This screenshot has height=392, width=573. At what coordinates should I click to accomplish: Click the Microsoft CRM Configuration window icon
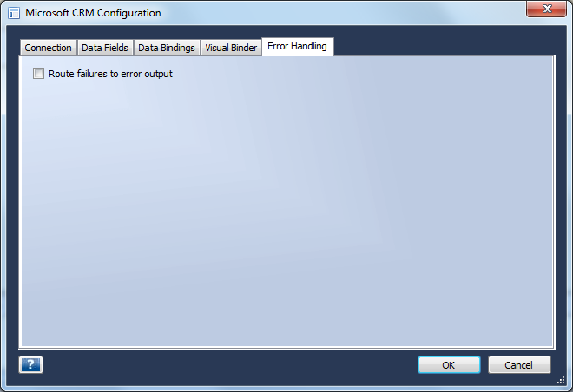point(14,13)
